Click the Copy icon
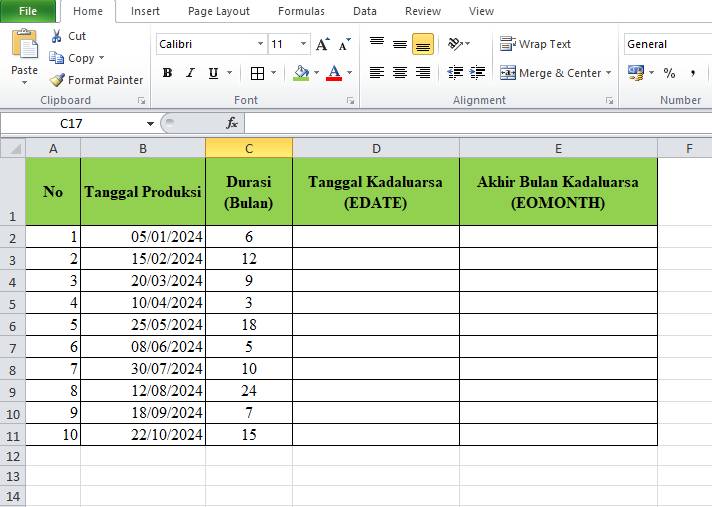 [56, 58]
